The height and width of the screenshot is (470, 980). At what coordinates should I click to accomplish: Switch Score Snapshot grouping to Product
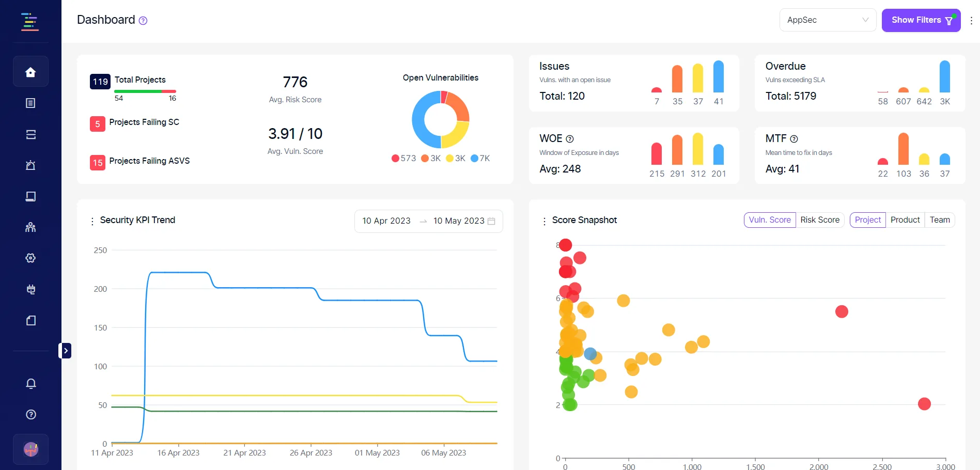(x=905, y=220)
